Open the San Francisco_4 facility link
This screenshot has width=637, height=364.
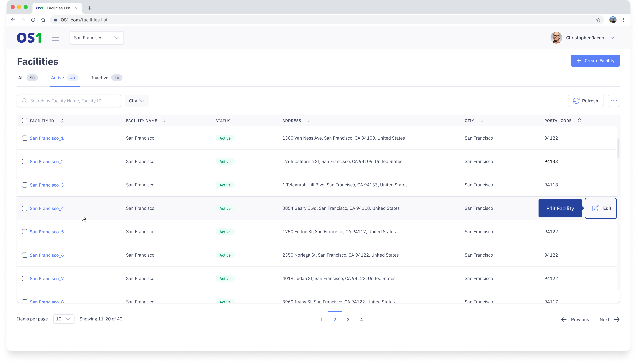(x=47, y=208)
